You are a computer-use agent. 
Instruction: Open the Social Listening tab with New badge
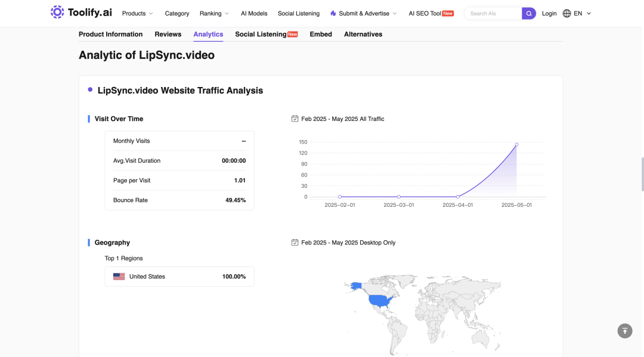[x=266, y=35]
